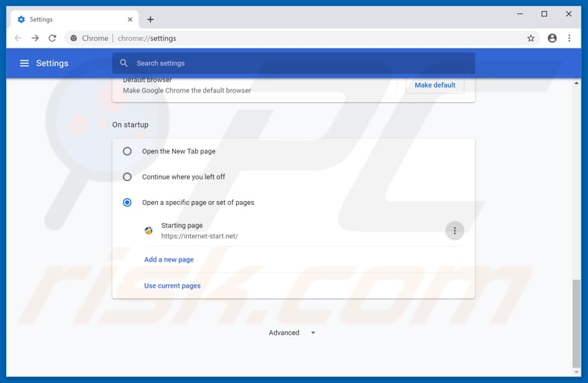Select Continue where you left off
588x383 pixels.
point(127,177)
